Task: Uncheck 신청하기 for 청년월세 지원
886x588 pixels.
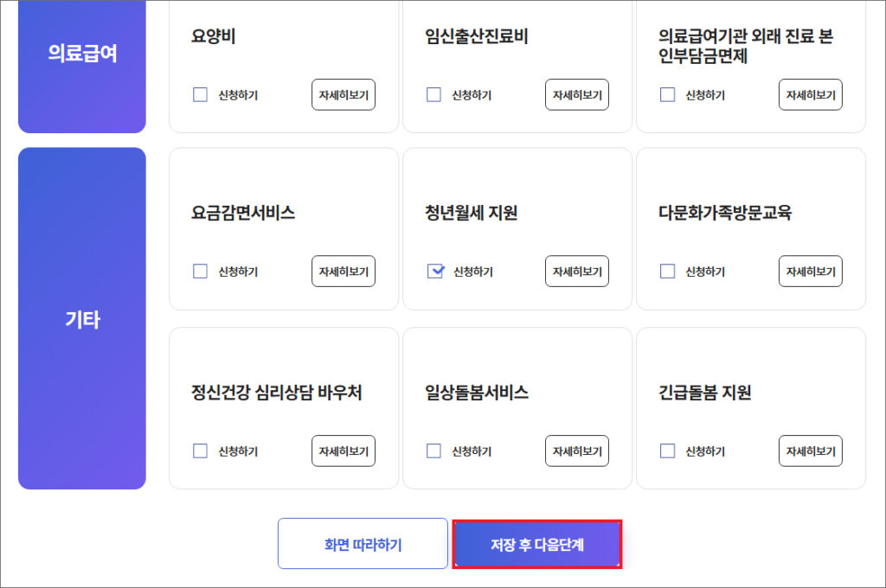Action: coord(435,272)
